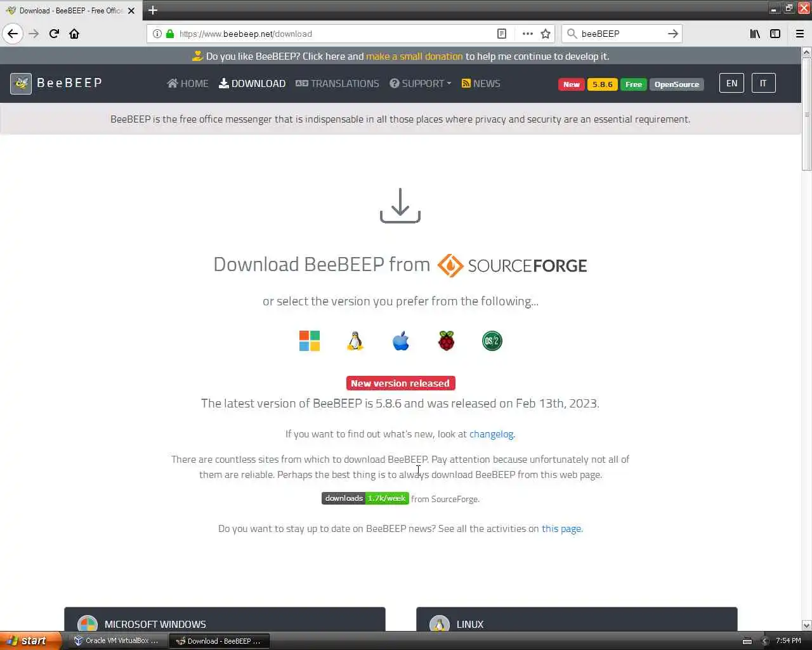Select the Raspberry Pi icon
812x650 pixels.
point(447,341)
